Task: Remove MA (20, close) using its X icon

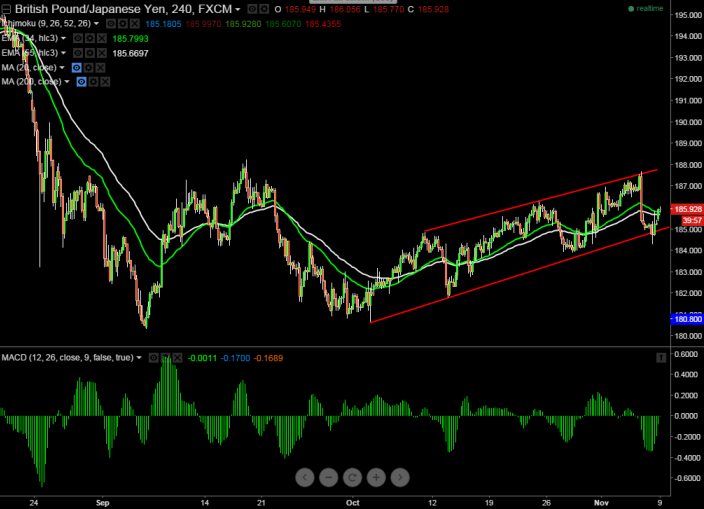Action: click(x=101, y=67)
